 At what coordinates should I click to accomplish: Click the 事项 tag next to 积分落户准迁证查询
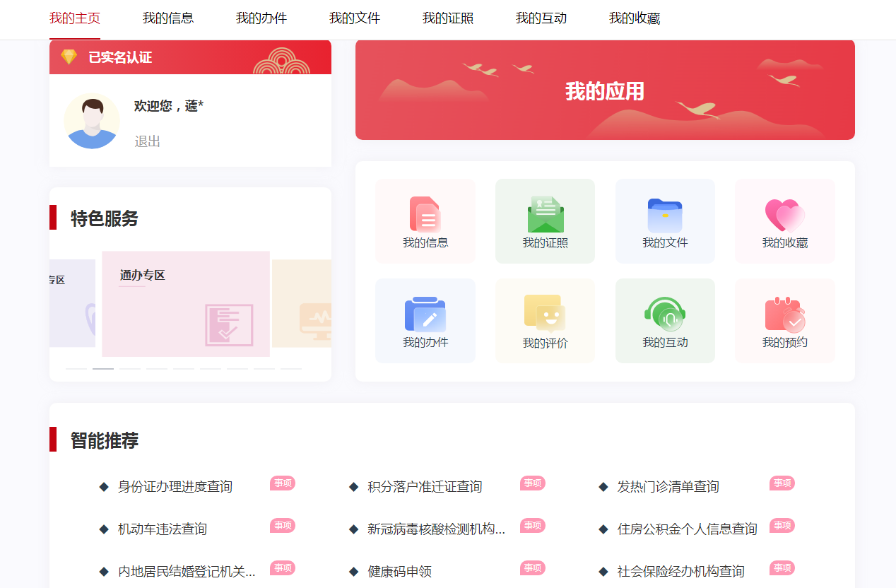(x=533, y=483)
